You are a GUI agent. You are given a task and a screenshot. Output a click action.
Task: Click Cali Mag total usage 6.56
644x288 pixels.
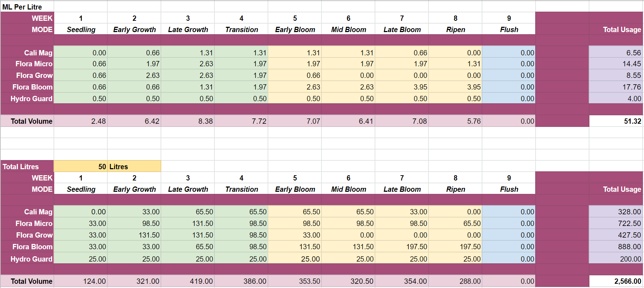[x=616, y=53]
